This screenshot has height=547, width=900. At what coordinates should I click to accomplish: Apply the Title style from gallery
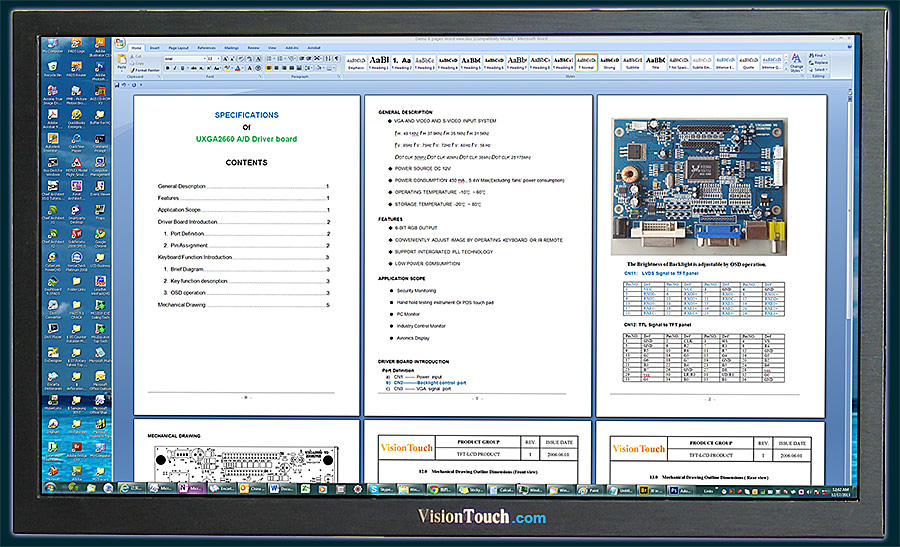(x=656, y=62)
